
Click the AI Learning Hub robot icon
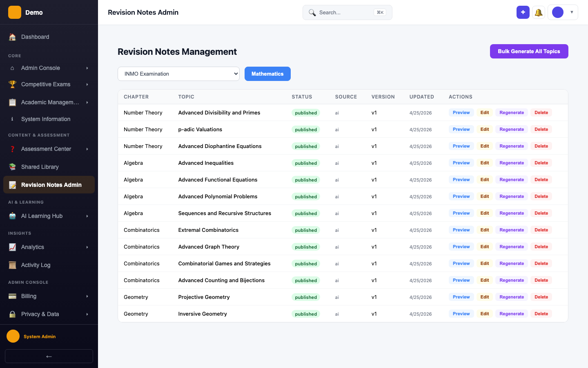[13, 216]
